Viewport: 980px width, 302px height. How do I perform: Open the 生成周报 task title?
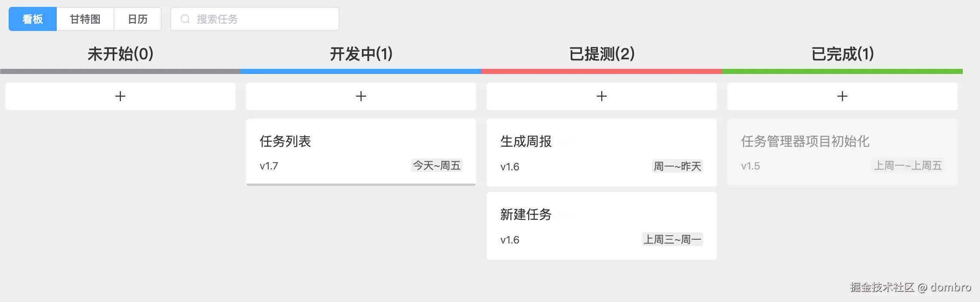526,142
